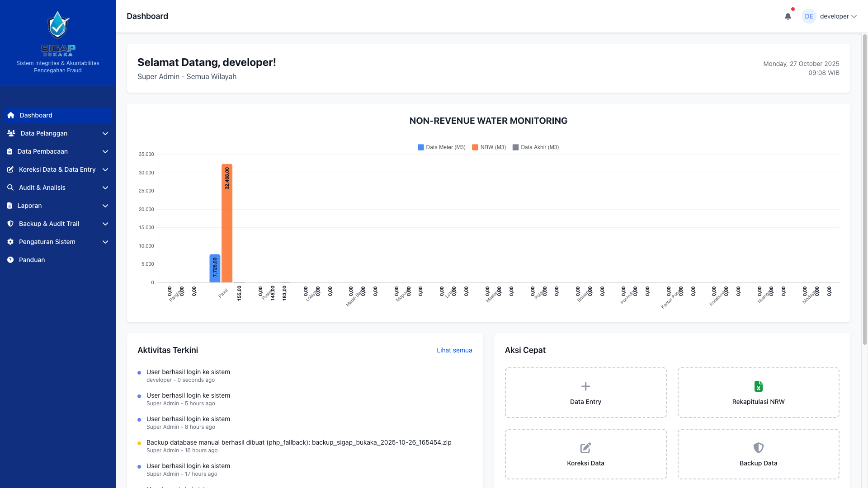Click the notification bell icon

pyautogui.click(x=788, y=16)
